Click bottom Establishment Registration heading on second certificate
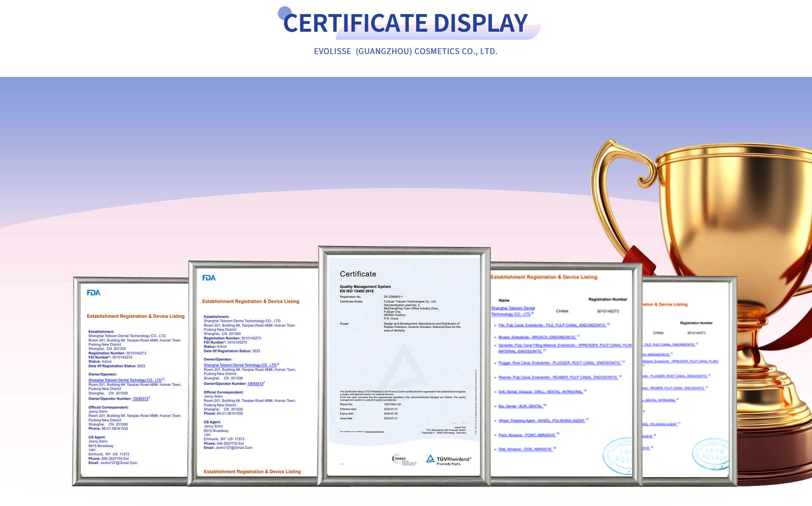 (252, 471)
